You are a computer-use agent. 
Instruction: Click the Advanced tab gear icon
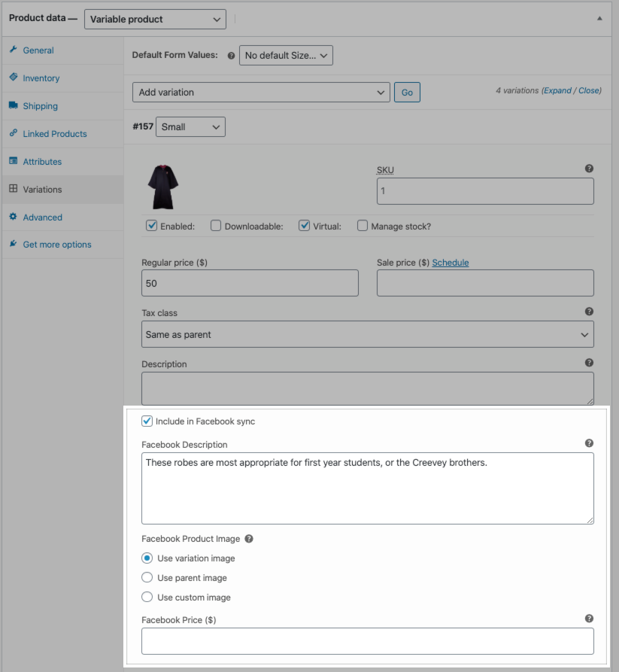click(x=14, y=217)
